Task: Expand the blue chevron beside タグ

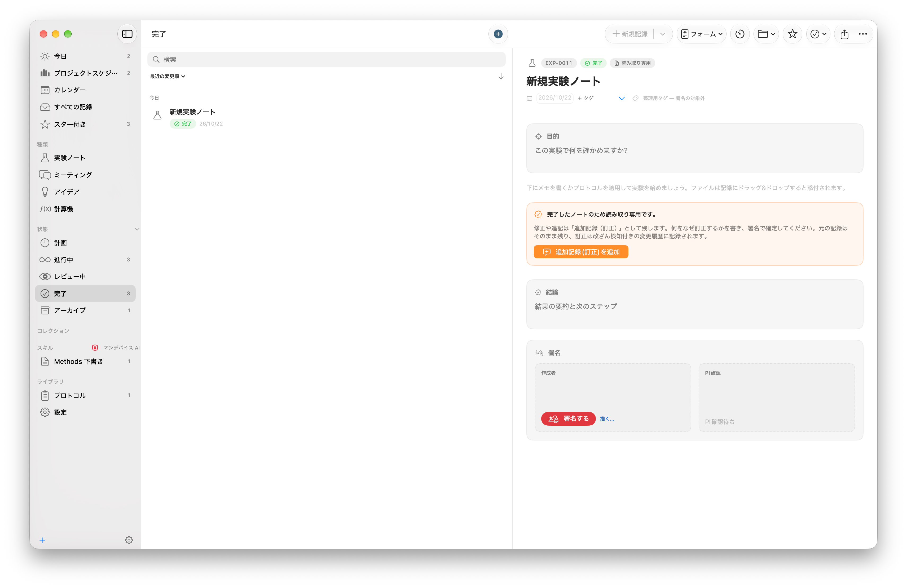Action: (622, 98)
